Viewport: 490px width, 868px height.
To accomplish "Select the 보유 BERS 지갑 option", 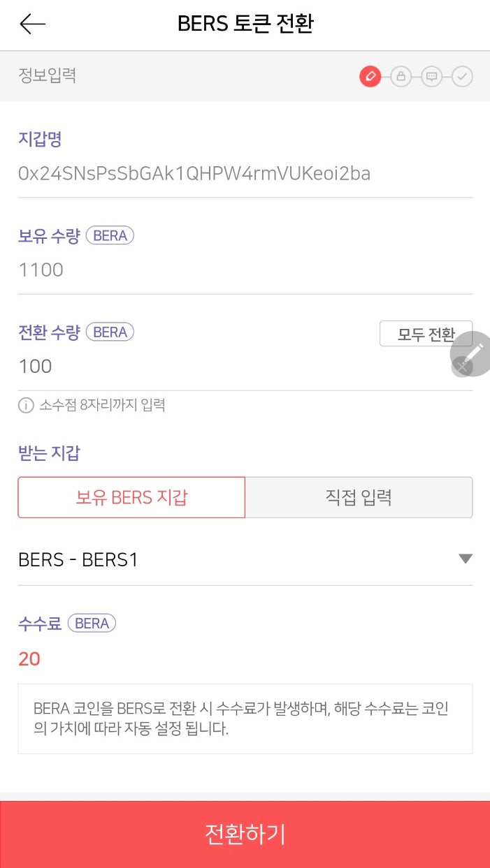I will [x=131, y=497].
